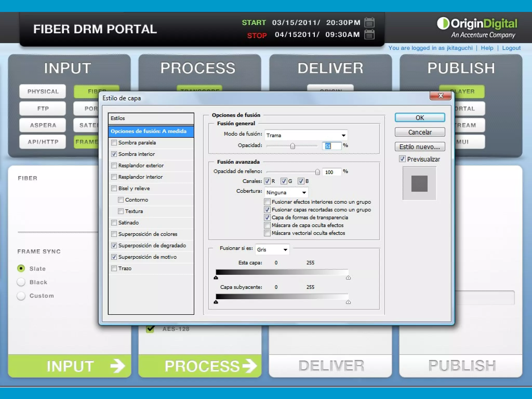Click the START date calendar icon

(x=369, y=23)
